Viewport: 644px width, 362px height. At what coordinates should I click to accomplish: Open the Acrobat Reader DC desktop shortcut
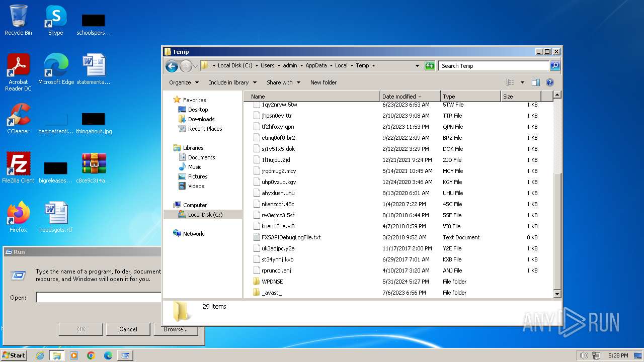coord(18,72)
